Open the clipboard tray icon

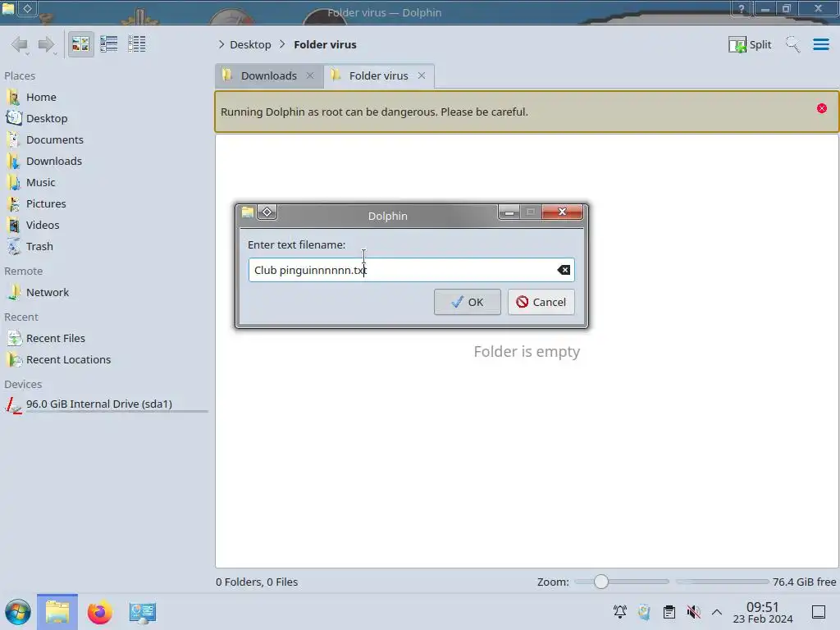tap(669, 612)
